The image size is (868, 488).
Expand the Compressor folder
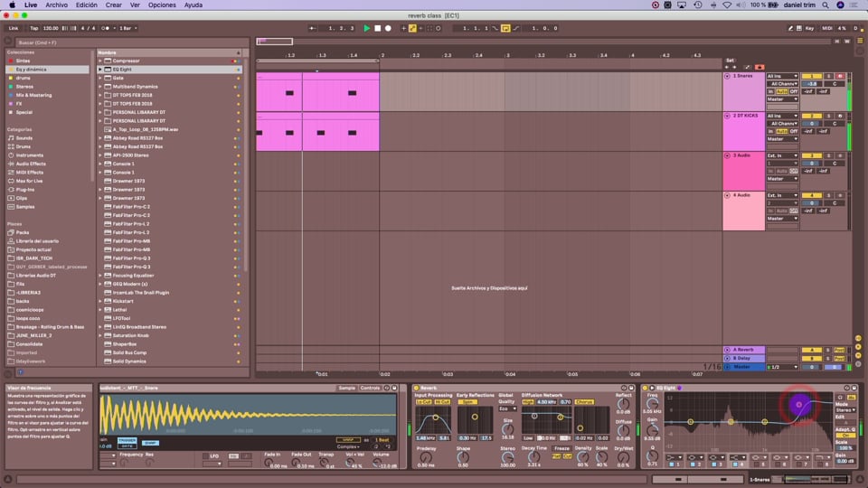100,61
